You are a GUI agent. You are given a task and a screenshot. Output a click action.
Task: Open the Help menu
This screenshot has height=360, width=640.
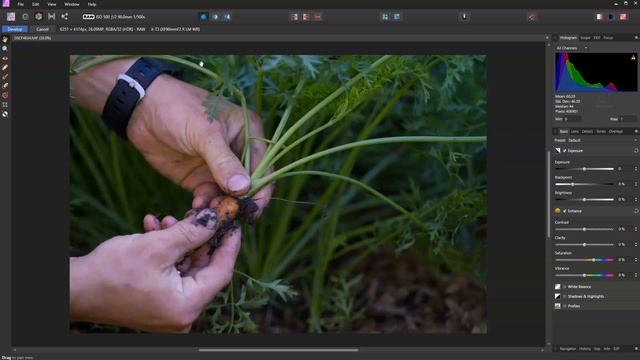coord(92,4)
